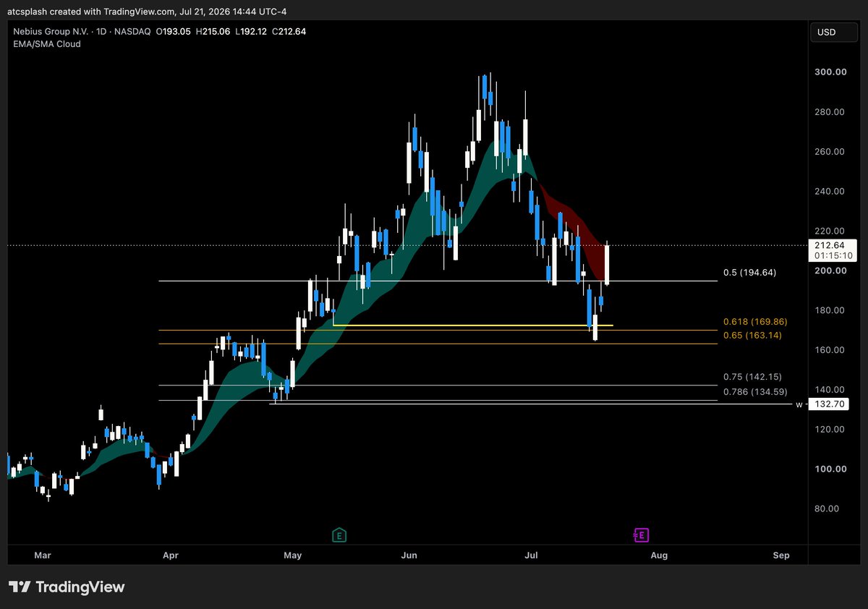Click the 300.00 price axis label

pyautogui.click(x=830, y=72)
